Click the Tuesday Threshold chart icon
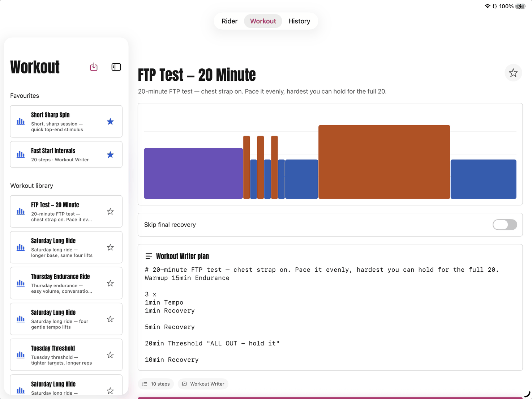Viewport: 532px width, 399px height. [21, 355]
